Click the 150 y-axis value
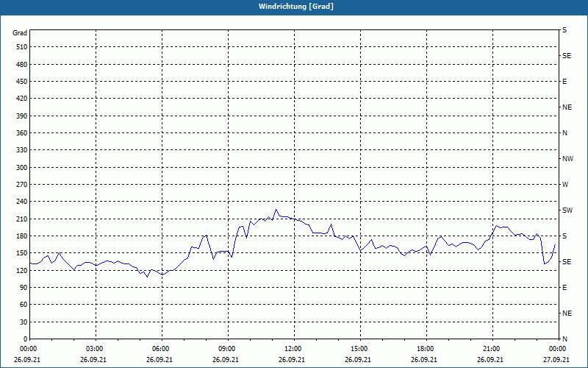Viewport: 588px width, 368px height. [22, 253]
